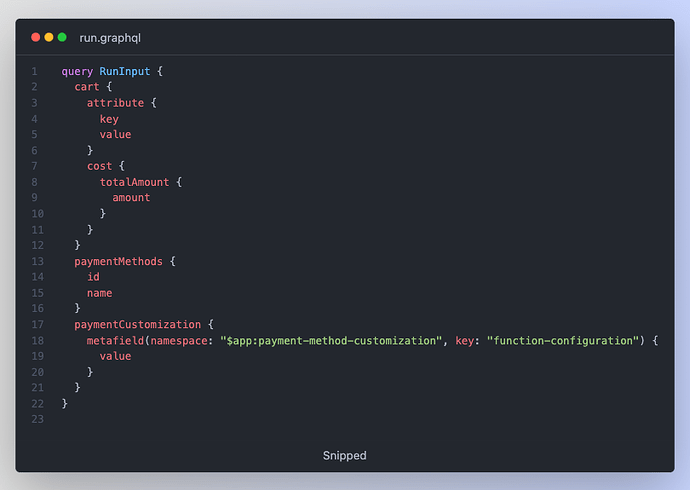Click the green maximize window button

pyautogui.click(x=62, y=38)
